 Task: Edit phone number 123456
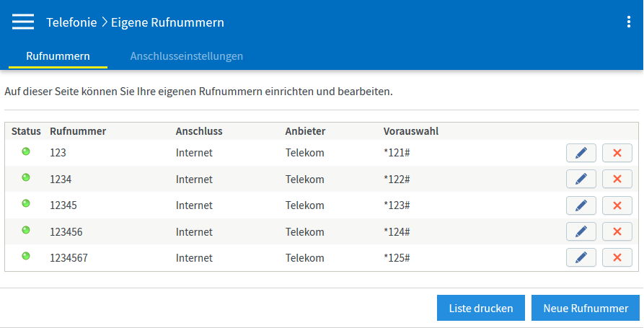pyautogui.click(x=581, y=231)
